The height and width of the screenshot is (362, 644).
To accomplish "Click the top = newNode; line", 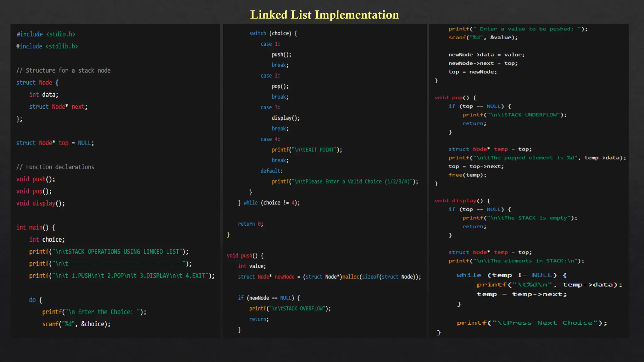I will (473, 72).
